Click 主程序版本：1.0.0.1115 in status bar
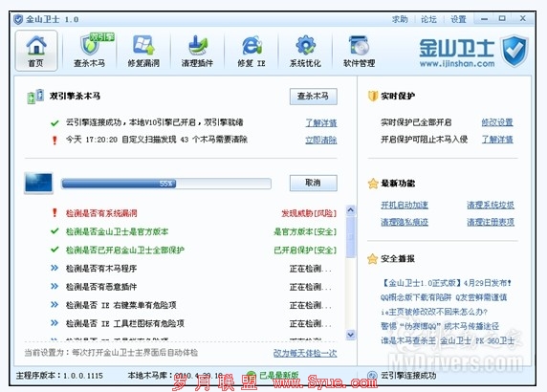Image resolution: width=547 pixels, height=392 pixels. pos(59,376)
